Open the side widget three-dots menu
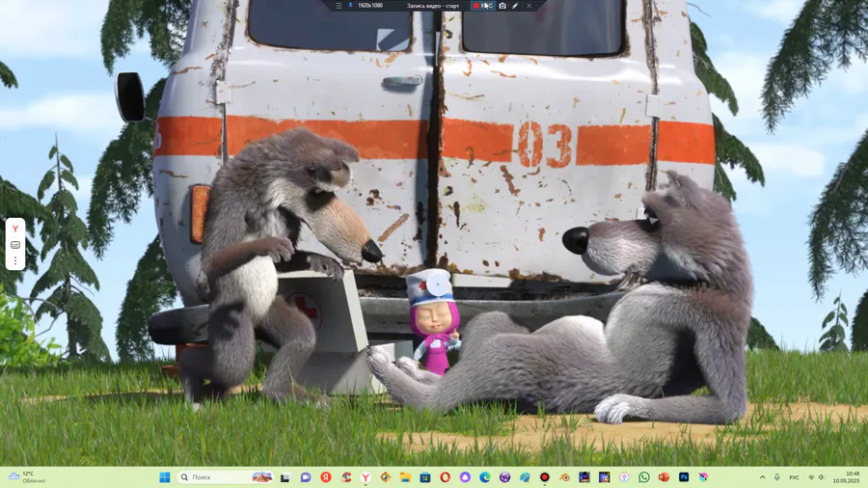 coord(15,260)
